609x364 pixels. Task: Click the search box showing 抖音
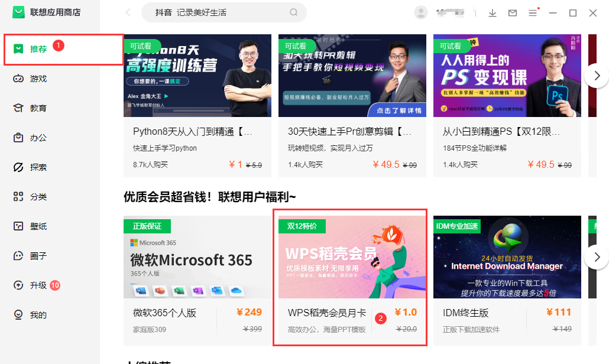[x=219, y=12]
